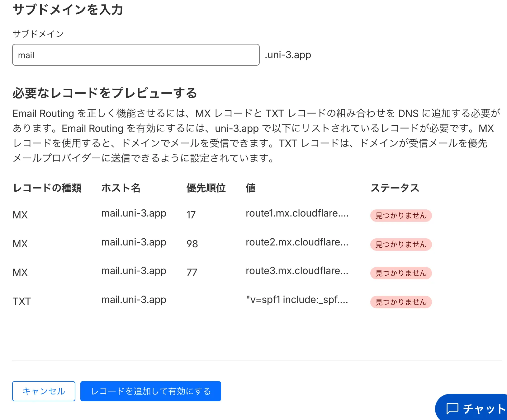Click MX type in priority 17 row

(20, 215)
